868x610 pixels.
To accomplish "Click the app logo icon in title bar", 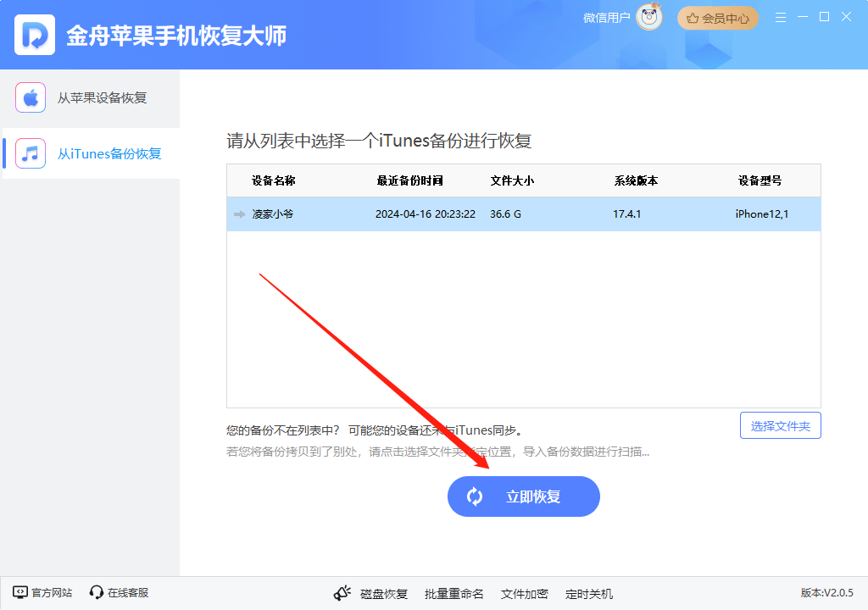I will tap(34, 35).
